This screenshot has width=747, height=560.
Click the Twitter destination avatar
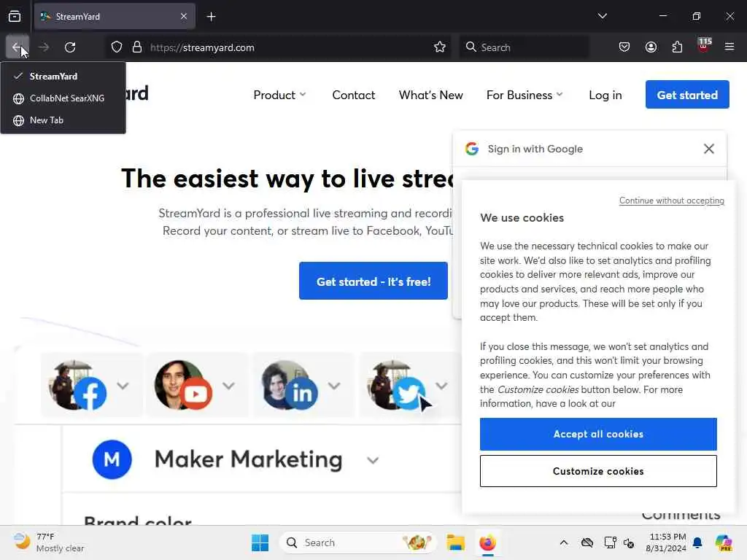click(396, 385)
